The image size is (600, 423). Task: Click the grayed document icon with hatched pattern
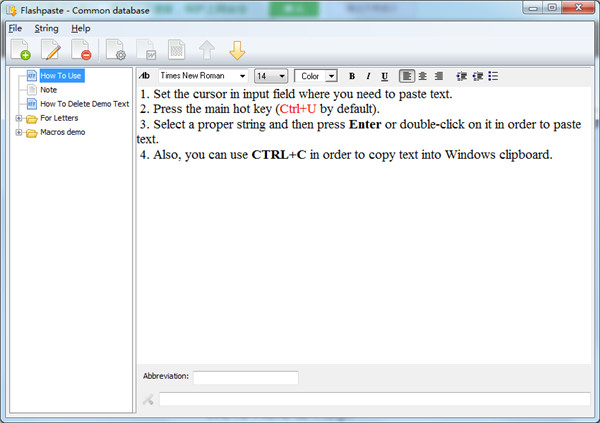pyautogui.click(x=176, y=50)
